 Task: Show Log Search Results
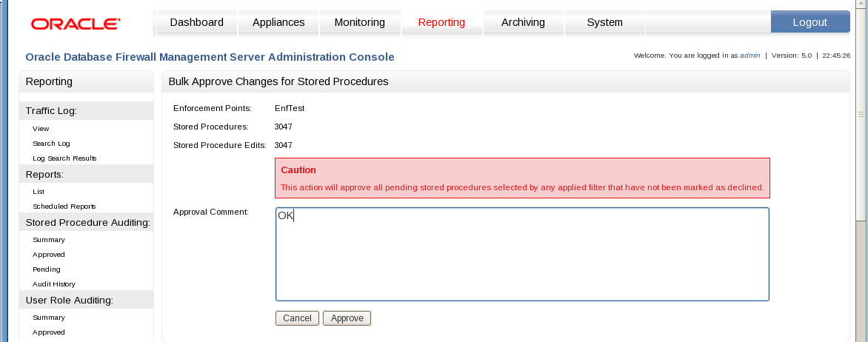click(64, 158)
